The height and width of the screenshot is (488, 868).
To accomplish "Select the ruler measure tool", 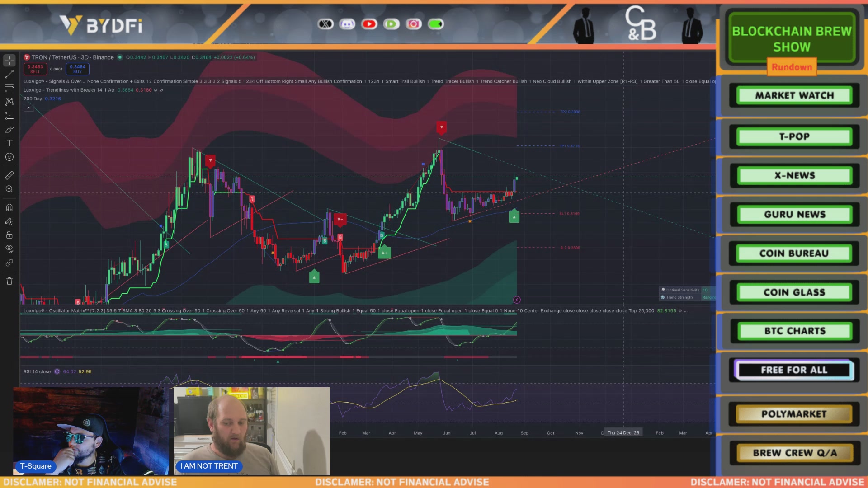I will (9, 175).
